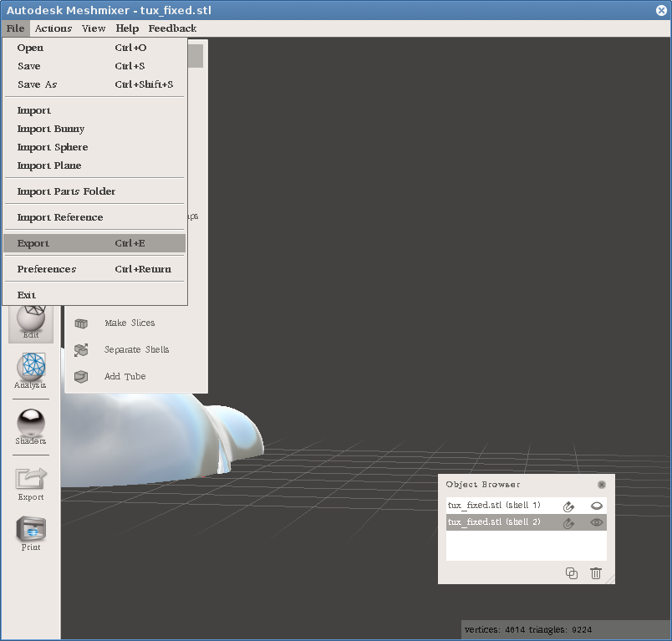Select tux_fixed.stl (shell 1) row
Viewport: 672px width, 641px height.
pyautogui.click(x=527, y=506)
